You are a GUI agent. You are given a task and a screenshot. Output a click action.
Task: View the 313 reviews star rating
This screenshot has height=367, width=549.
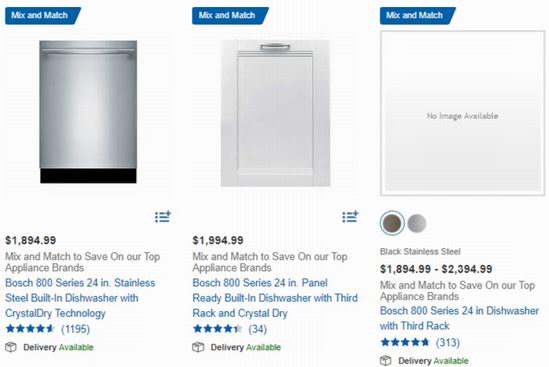[x=405, y=342]
